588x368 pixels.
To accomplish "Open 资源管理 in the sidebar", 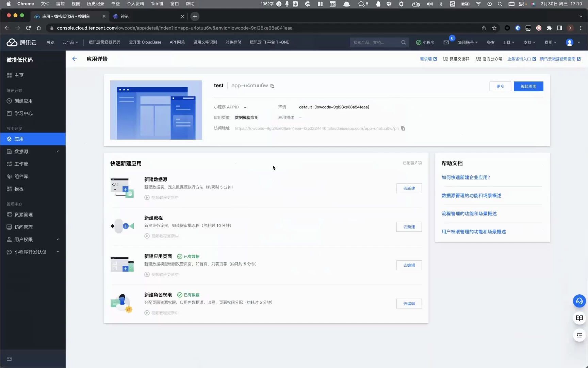I will (x=33, y=215).
